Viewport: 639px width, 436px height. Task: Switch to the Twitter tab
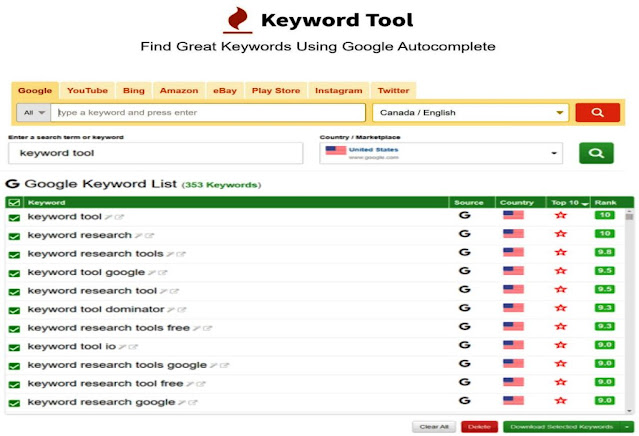coord(393,90)
